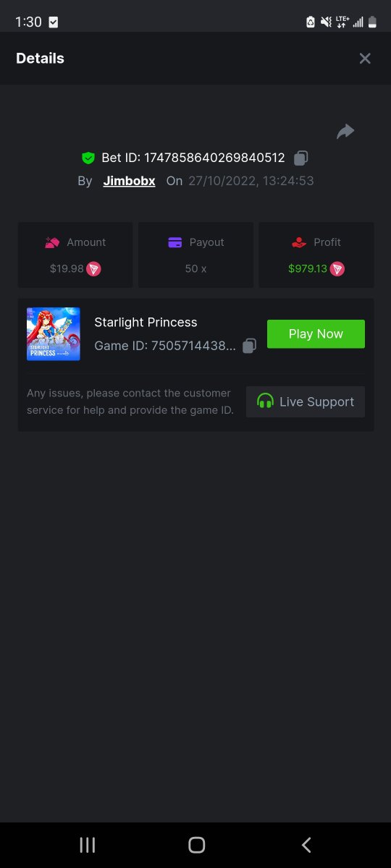
Task: Click the green verified shield icon
Action: click(88, 158)
